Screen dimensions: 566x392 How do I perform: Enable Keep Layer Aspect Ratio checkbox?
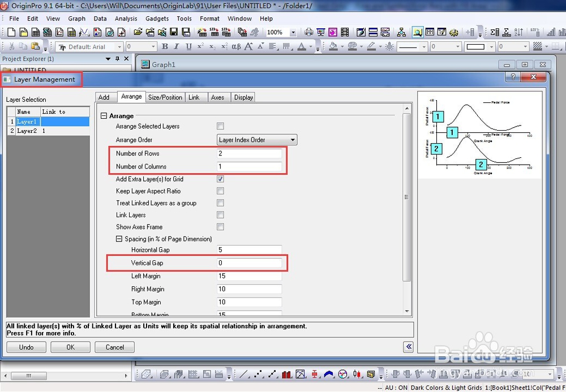[x=220, y=191]
